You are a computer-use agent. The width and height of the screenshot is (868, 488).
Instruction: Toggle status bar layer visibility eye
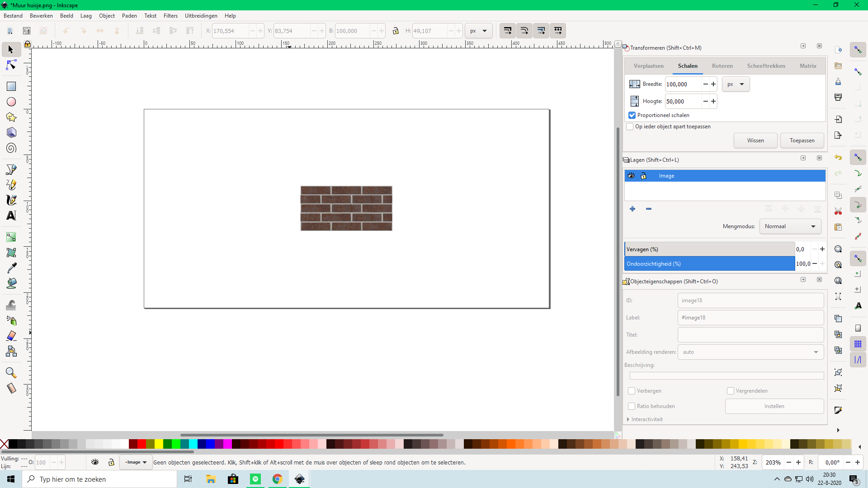[95, 462]
